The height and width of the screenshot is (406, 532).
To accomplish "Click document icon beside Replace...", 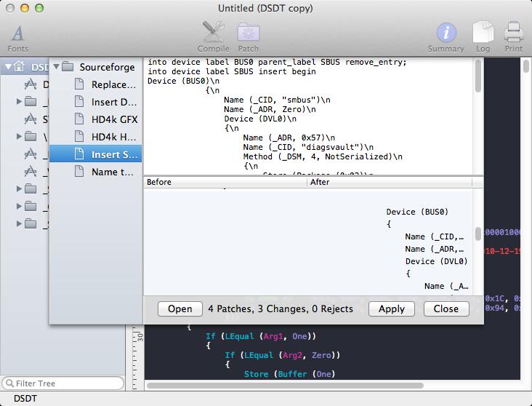I will 79,84.
